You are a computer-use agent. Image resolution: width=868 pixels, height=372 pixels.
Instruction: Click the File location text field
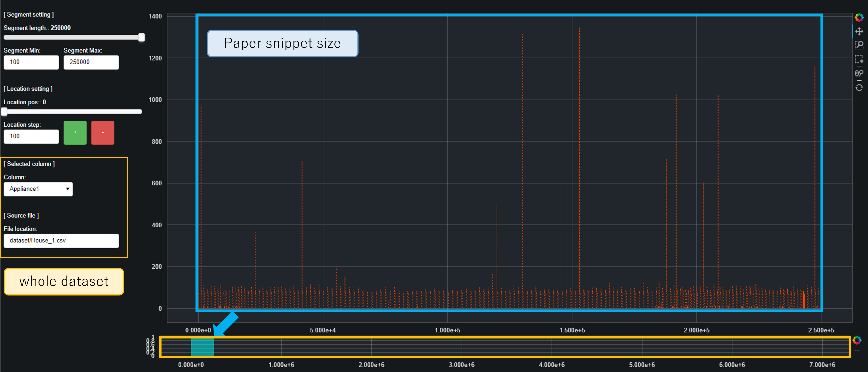[x=61, y=241]
